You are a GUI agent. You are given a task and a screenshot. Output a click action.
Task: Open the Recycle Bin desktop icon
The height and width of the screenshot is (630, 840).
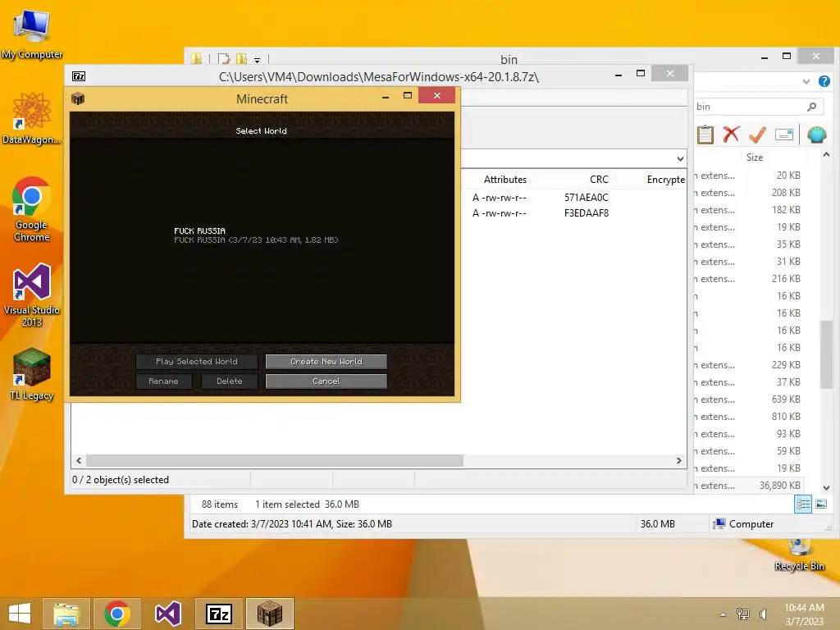click(799, 555)
